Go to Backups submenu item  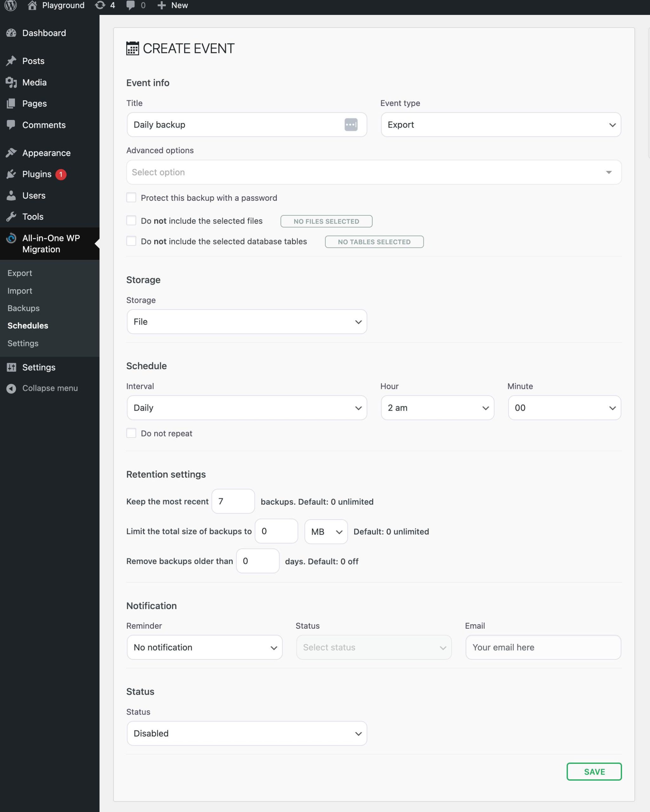(23, 308)
